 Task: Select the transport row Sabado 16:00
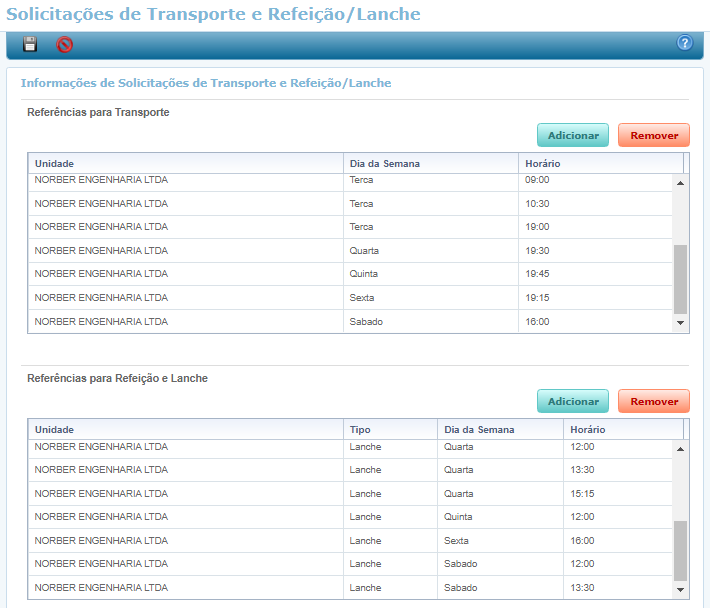(350, 322)
